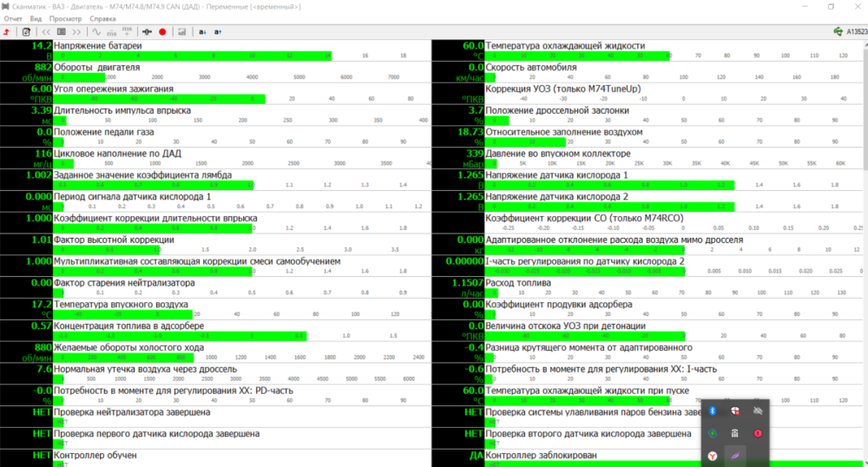Click the Угол опережения зажигания green bar
Screen dimensions: 868x467
[x=159, y=99]
